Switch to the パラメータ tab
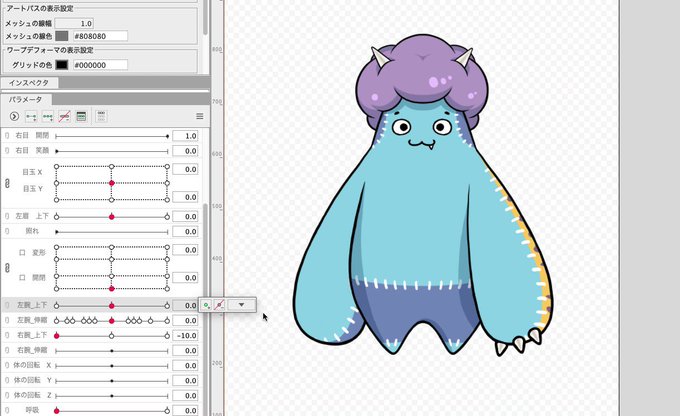Viewport: 680px width, 416px height. 26,100
